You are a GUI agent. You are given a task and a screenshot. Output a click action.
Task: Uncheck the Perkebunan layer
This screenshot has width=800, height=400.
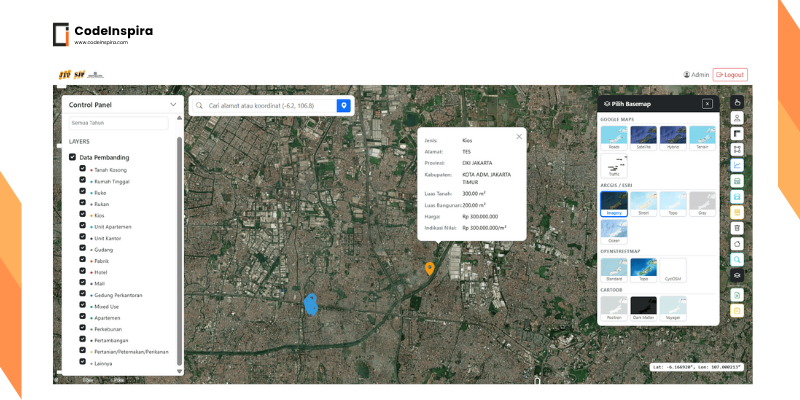coord(83,328)
